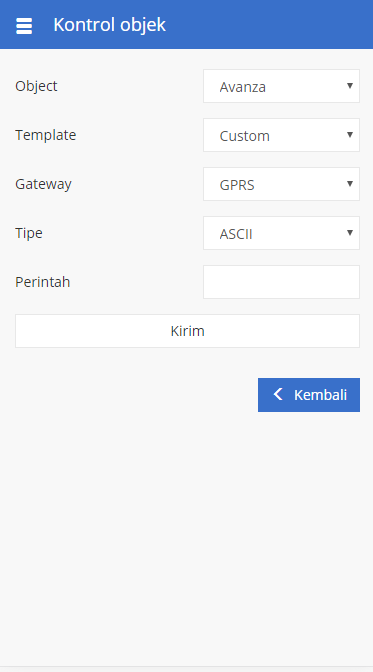
Task: Click the Perintah field label
Action: point(42,282)
